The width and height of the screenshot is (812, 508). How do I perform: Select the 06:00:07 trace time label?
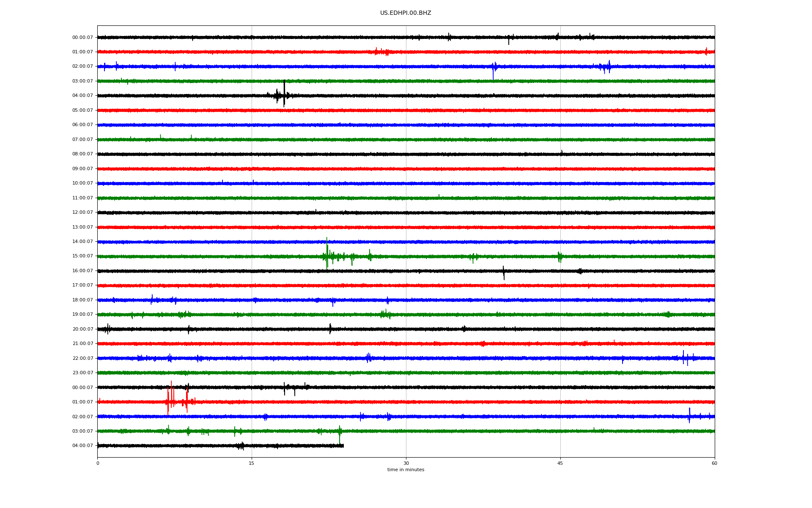pyautogui.click(x=82, y=125)
